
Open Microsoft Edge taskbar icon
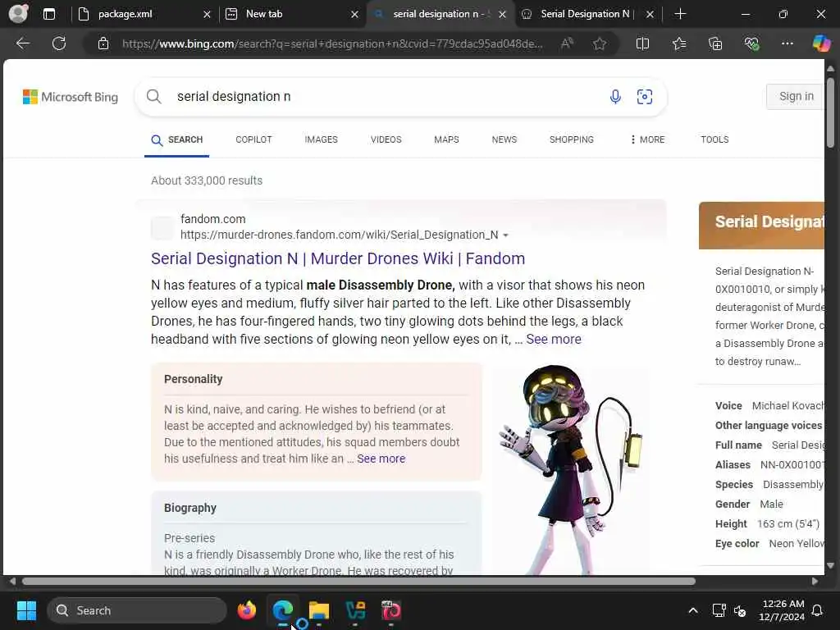tap(282, 610)
